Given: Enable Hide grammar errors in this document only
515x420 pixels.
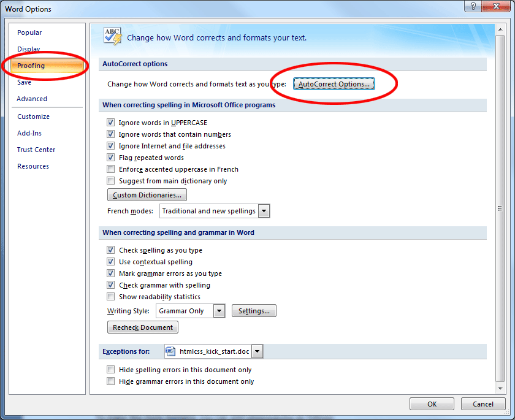Looking at the screenshot, I should point(111,381).
